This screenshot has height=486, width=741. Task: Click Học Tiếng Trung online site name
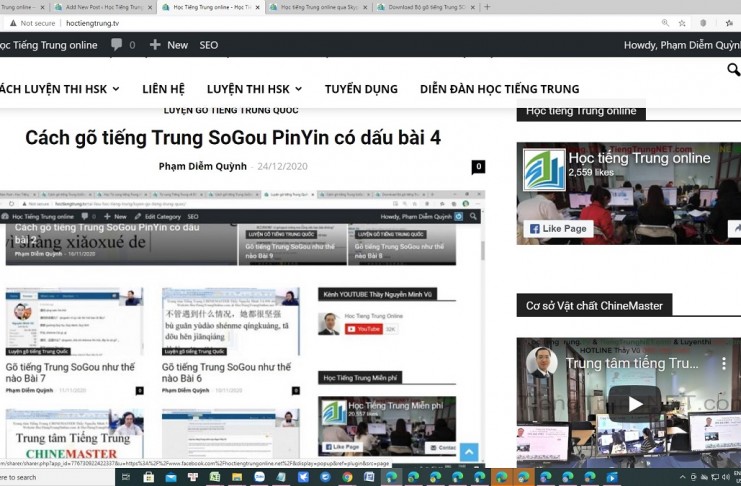pos(49,45)
